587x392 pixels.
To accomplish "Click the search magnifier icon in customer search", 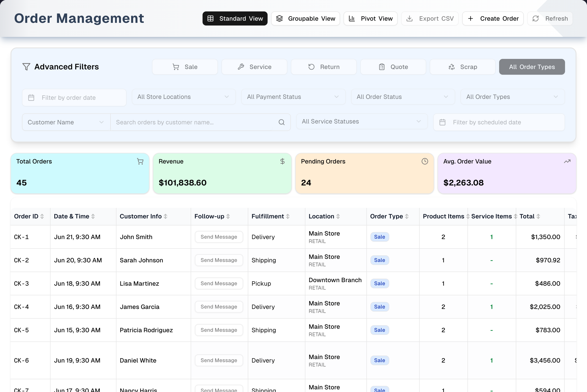I will [x=282, y=122].
